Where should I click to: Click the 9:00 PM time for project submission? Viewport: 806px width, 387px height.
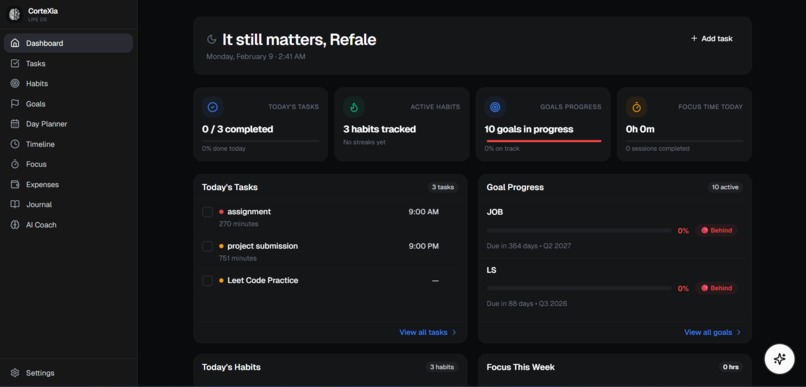[424, 246]
